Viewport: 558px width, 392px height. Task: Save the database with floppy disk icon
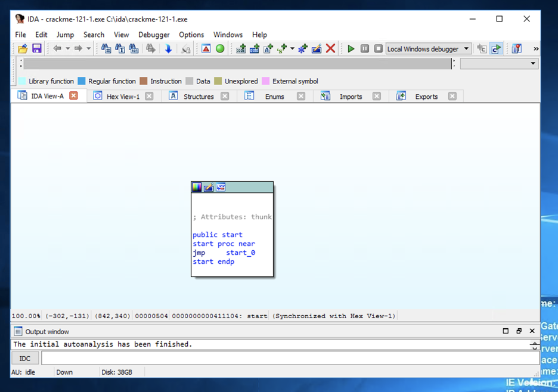click(x=36, y=49)
